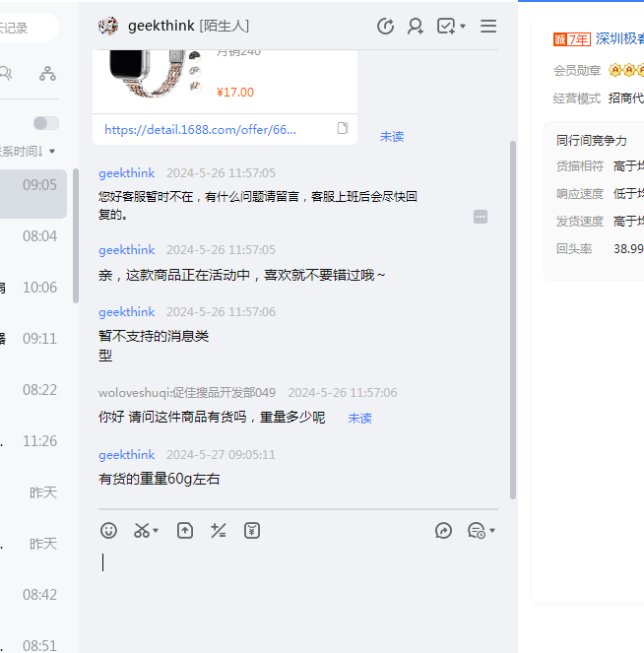Viewport: 644px width, 653px height.
Task: Click the scissors screenshot icon
Action: [142, 531]
